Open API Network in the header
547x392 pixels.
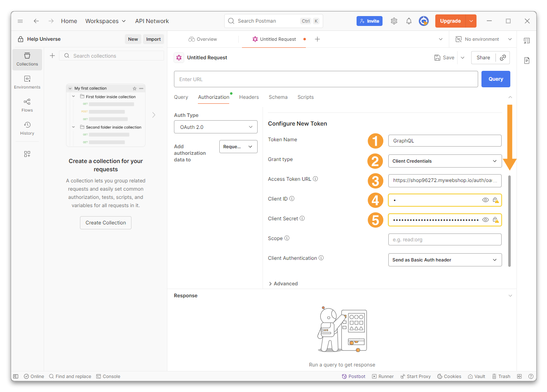pyautogui.click(x=152, y=21)
